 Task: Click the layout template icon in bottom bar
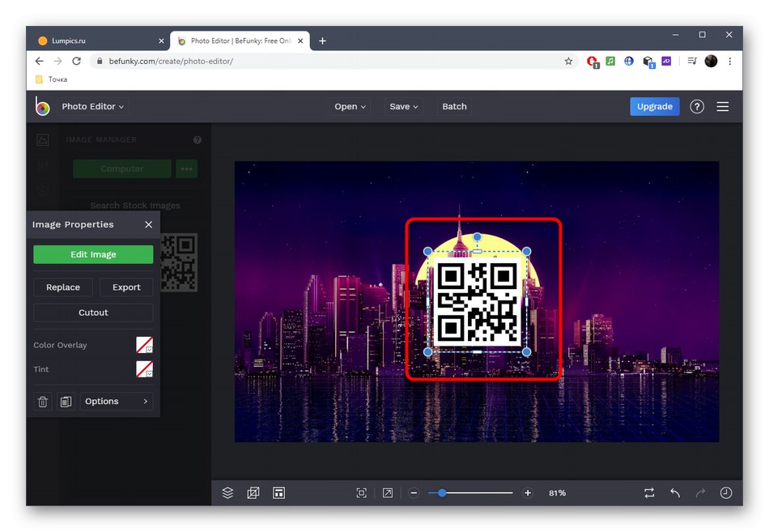pos(278,493)
